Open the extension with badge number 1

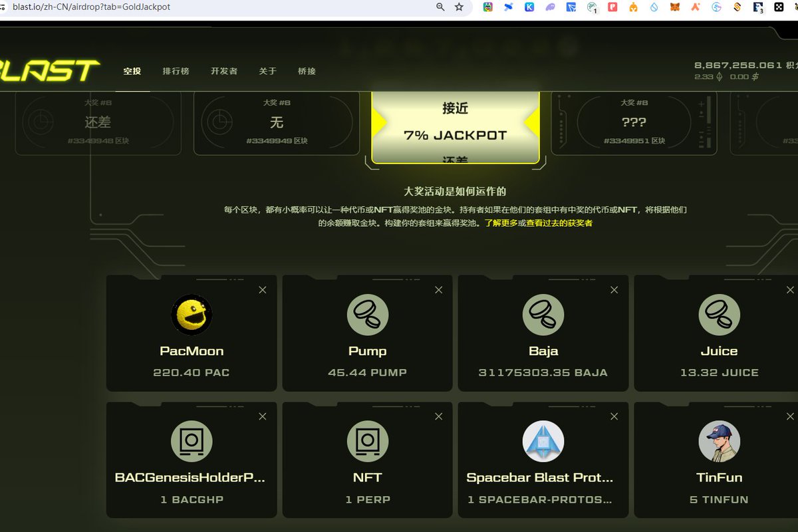pyautogui.click(x=592, y=8)
